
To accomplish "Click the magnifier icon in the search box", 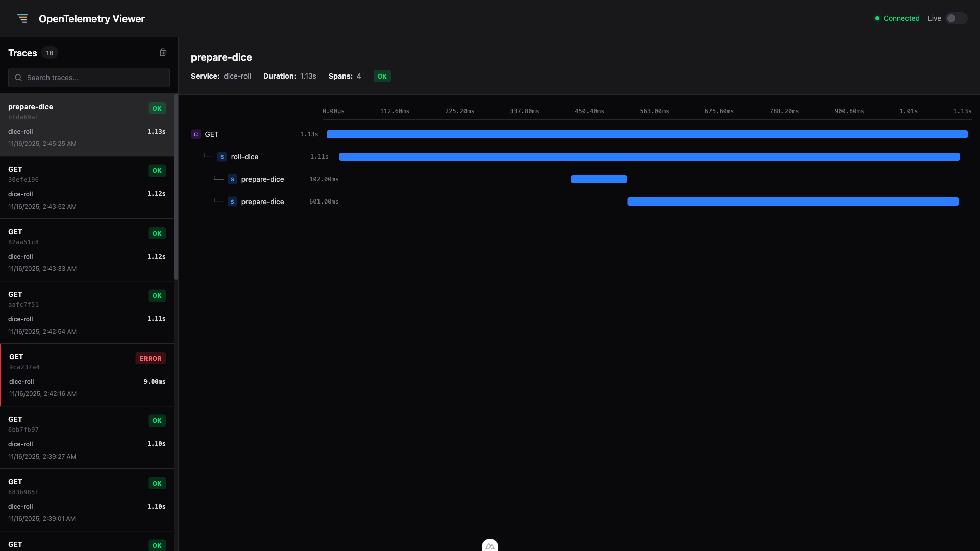I will click(x=18, y=78).
